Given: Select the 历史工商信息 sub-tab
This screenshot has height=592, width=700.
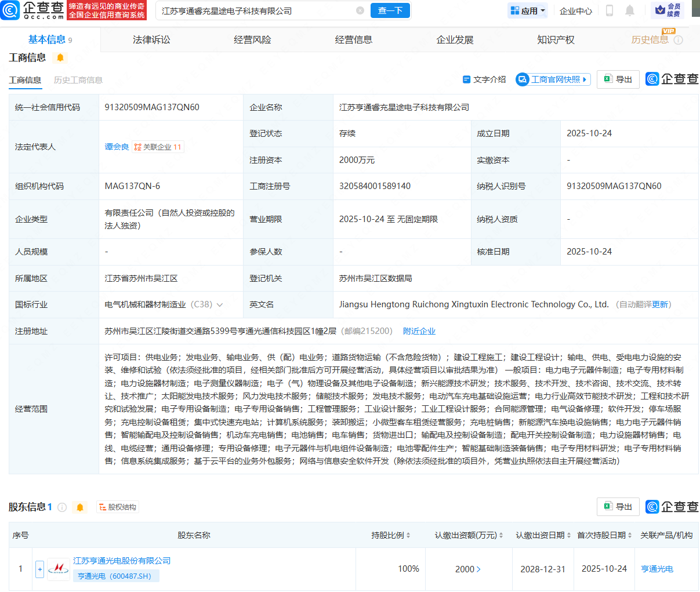Looking at the screenshot, I should [78, 80].
